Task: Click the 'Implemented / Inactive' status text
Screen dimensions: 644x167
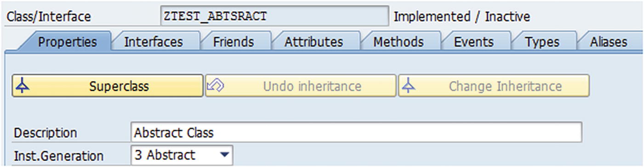Action: (x=462, y=17)
